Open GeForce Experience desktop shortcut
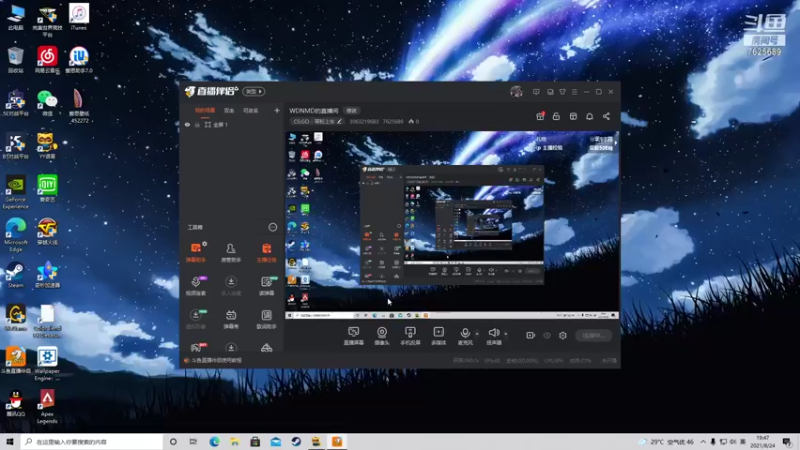Image resolution: width=800 pixels, height=450 pixels. (x=15, y=192)
